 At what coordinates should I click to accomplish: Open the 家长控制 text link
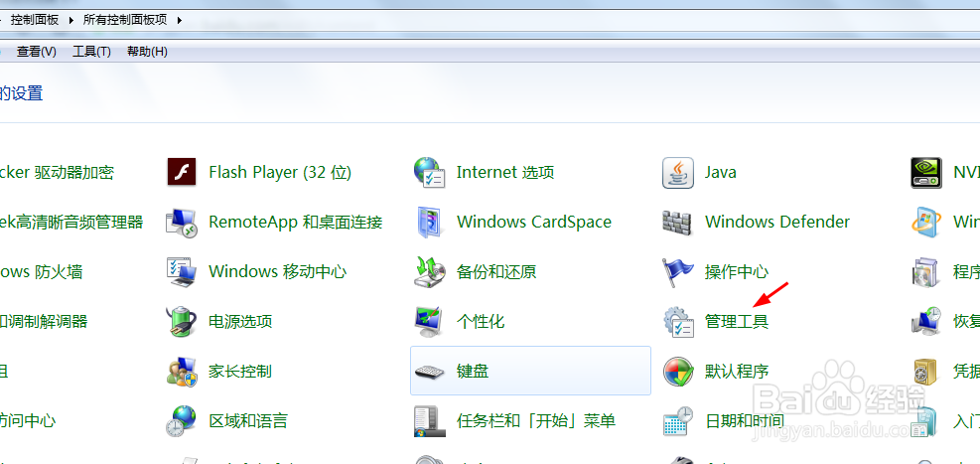click(x=240, y=372)
